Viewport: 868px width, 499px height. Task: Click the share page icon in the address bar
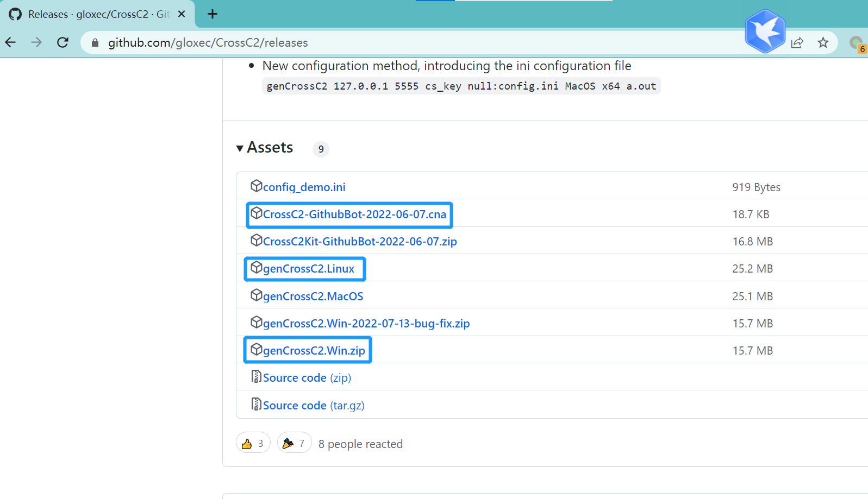[797, 42]
